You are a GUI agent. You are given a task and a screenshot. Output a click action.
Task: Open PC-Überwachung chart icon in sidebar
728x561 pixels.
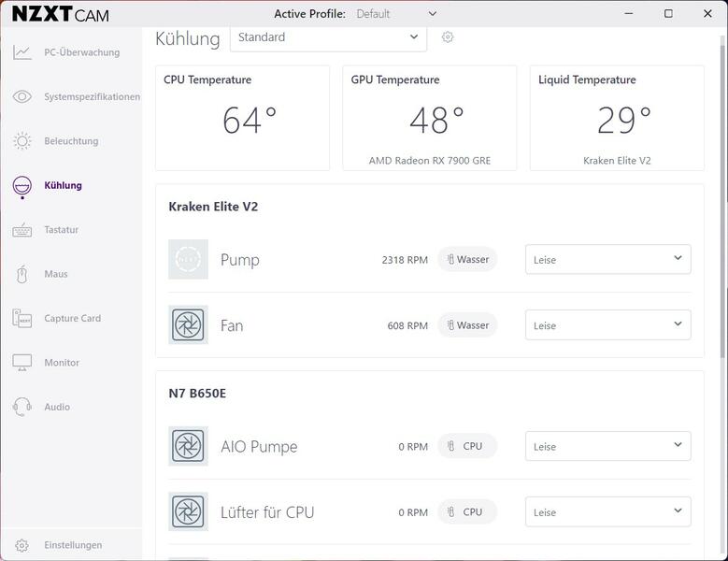(21, 52)
